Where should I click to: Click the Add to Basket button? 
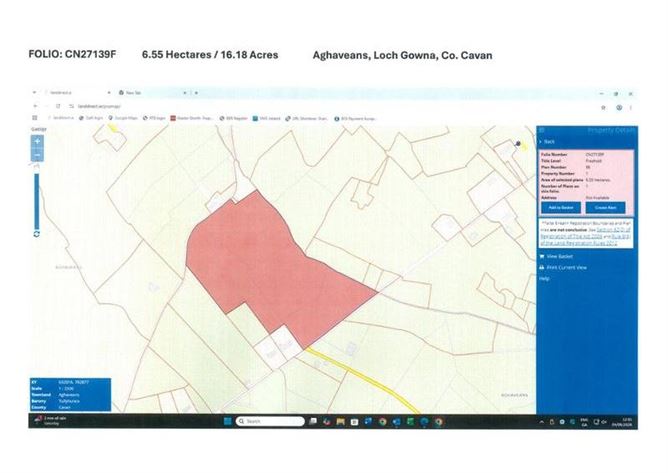pyautogui.click(x=561, y=208)
